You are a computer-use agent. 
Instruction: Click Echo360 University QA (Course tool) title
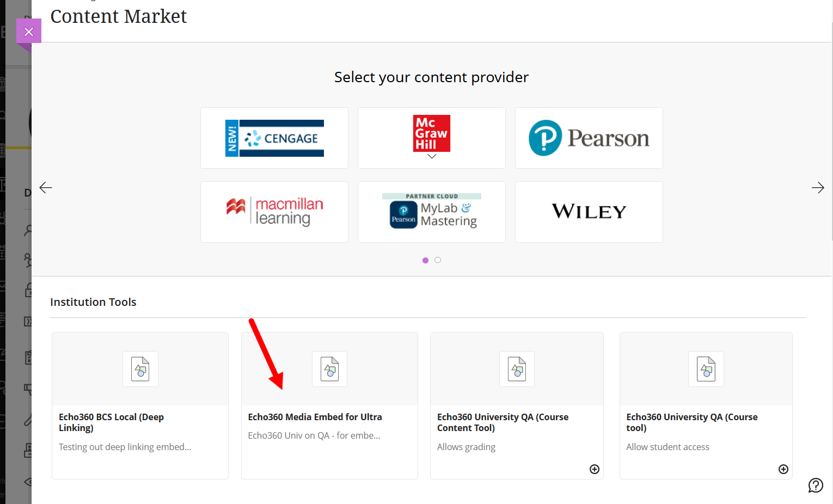coord(692,422)
